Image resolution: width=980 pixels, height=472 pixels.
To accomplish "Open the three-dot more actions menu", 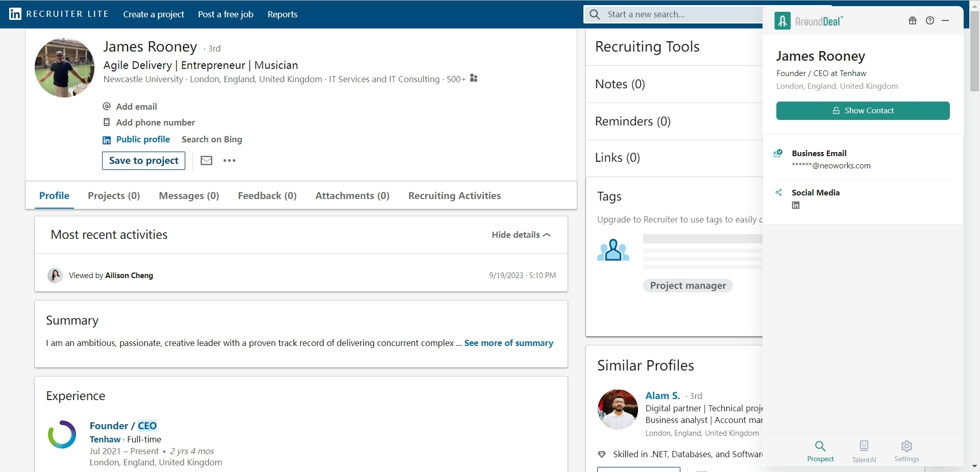I will tap(230, 160).
